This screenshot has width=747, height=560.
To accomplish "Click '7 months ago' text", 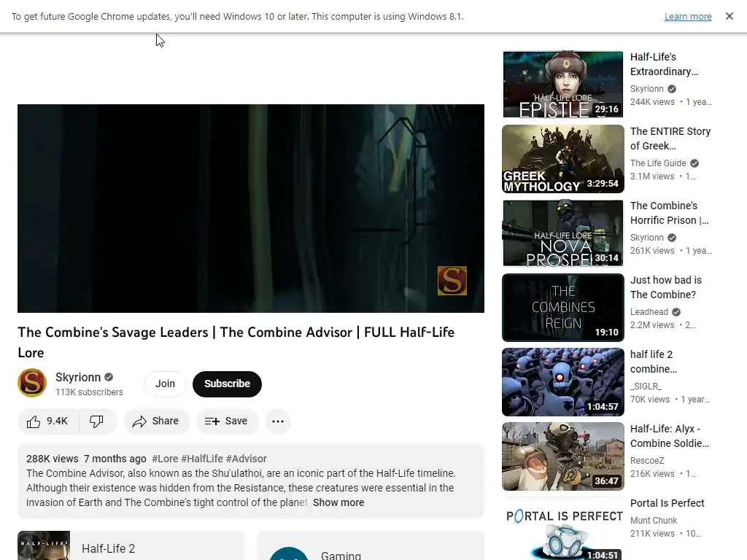I will click(x=115, y=459).
